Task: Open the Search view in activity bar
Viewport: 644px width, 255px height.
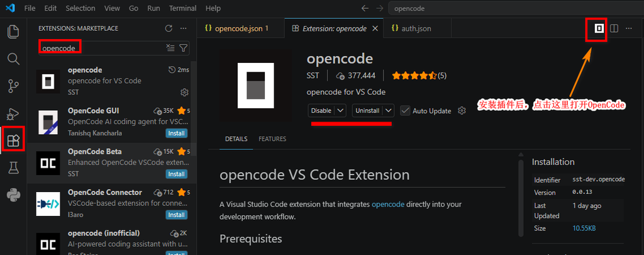Action: (13, 59)
